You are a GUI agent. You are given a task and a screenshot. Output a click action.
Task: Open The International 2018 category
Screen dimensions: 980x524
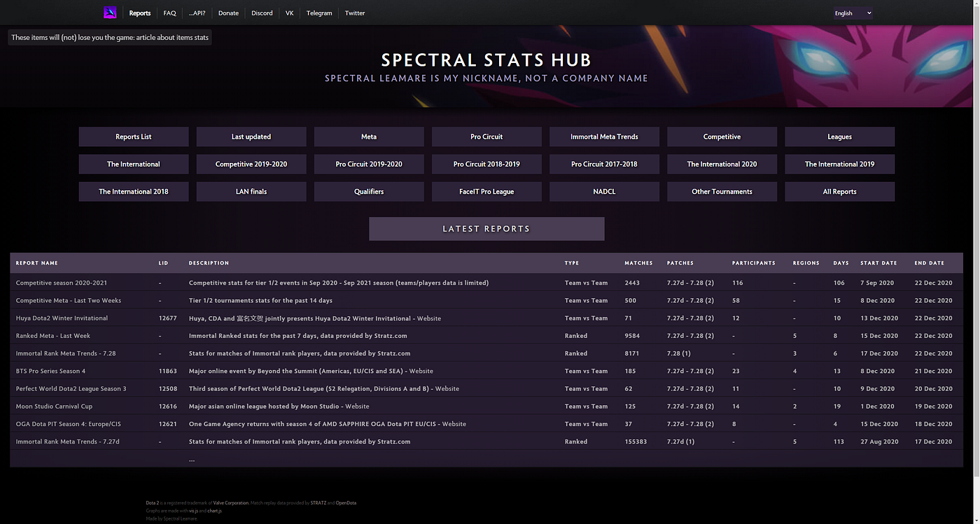pyautogui.click(x=134, y=191)
